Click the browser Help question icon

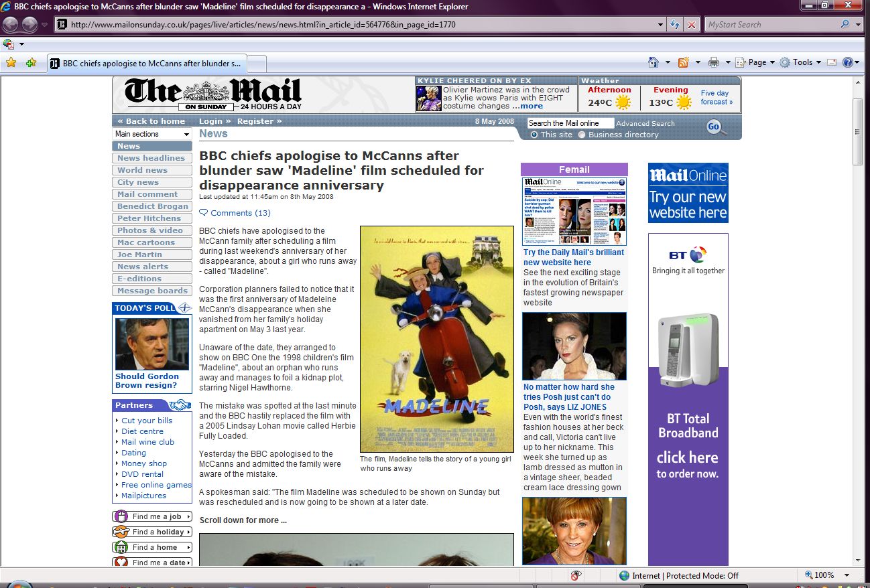point(848,62)
